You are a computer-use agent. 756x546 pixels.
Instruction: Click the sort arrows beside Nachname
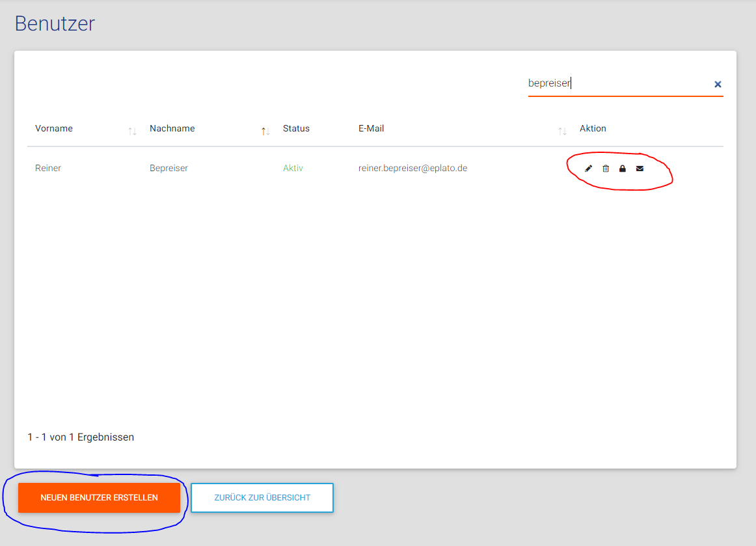pos(265,131)
